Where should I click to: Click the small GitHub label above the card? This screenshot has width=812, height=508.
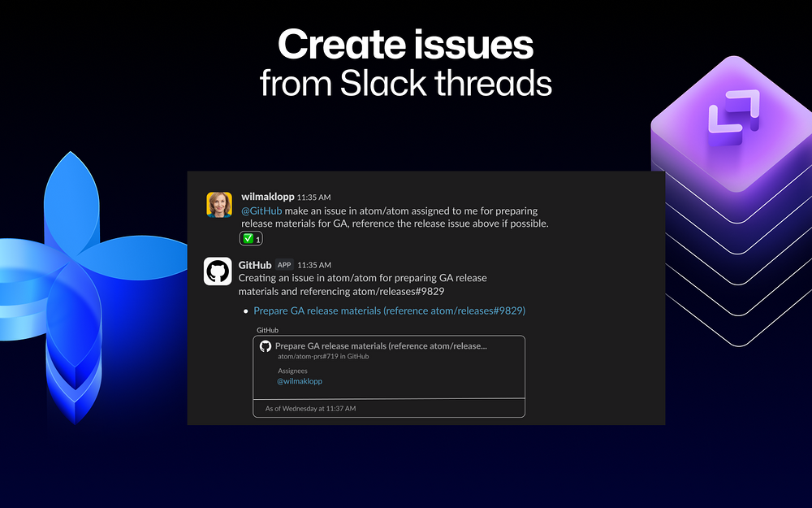click(x=268, y=330)
